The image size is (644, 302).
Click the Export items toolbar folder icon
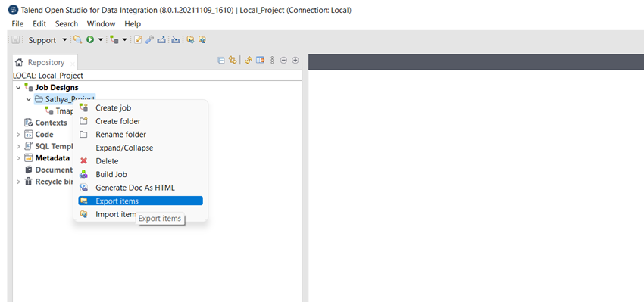pos(190,40)
